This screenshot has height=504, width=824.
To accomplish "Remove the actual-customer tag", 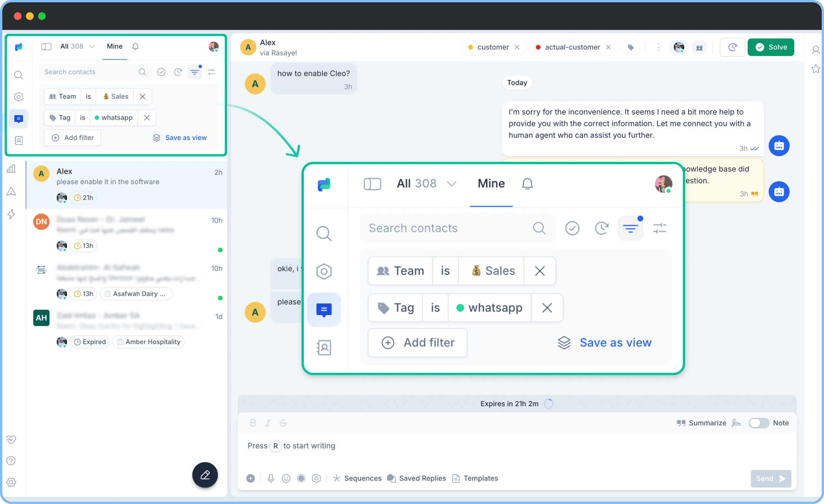I will pyautogui.click(x=608, y=47).
